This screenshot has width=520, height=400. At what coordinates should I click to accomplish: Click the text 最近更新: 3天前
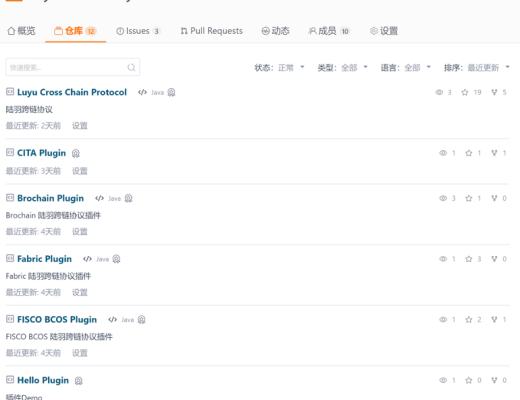[x=33, y=171]
